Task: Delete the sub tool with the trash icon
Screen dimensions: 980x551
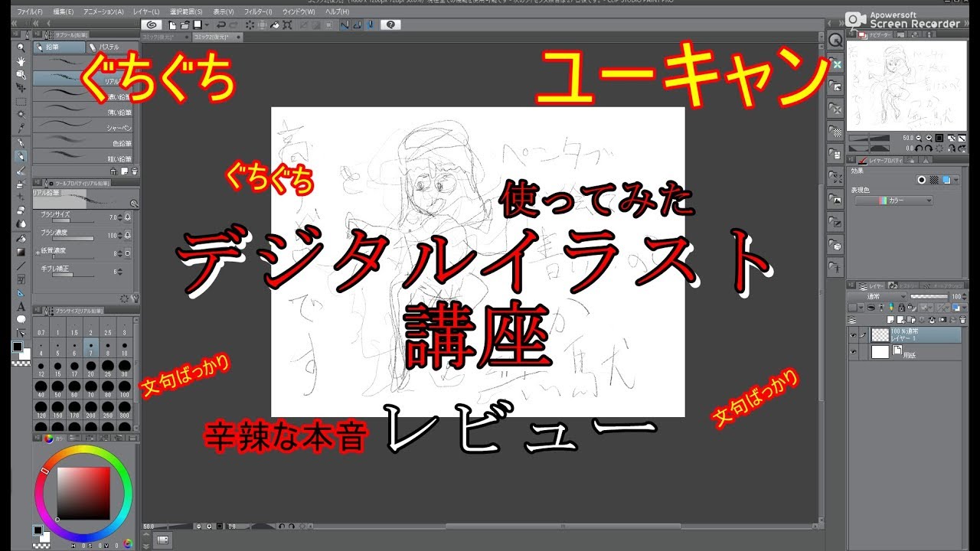Action: (x=134, y=171)
